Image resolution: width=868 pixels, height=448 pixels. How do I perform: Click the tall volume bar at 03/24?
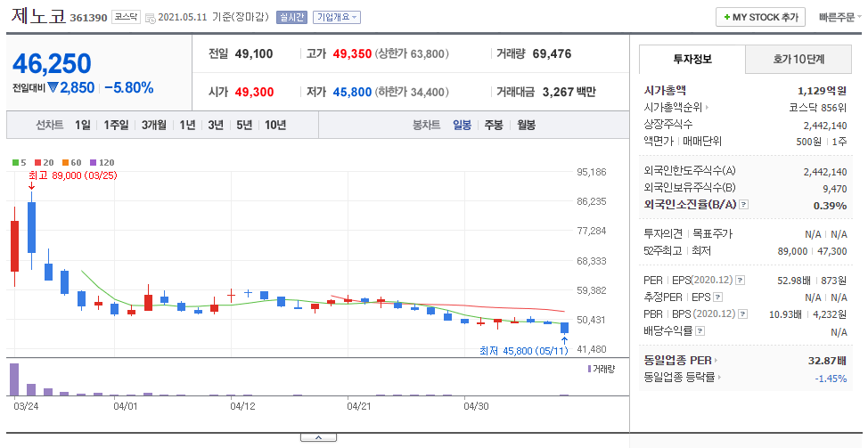point(14,379)
